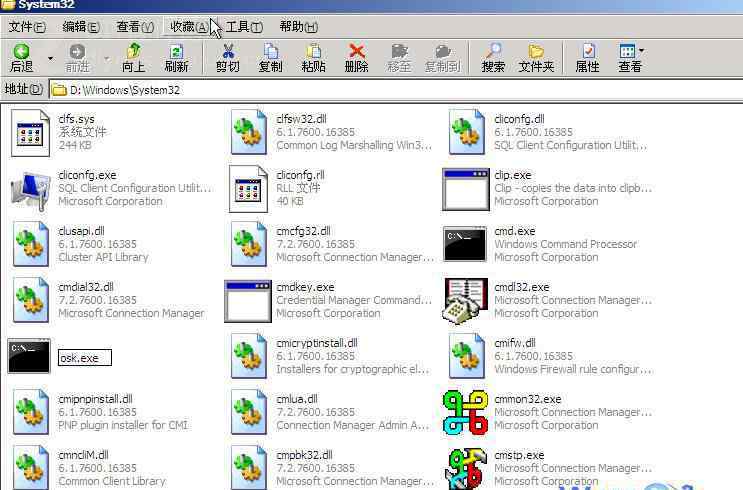Screen dimensions: 743x490
Task: Select the cmncliM.dll file icon
Action: pos(30,467)
